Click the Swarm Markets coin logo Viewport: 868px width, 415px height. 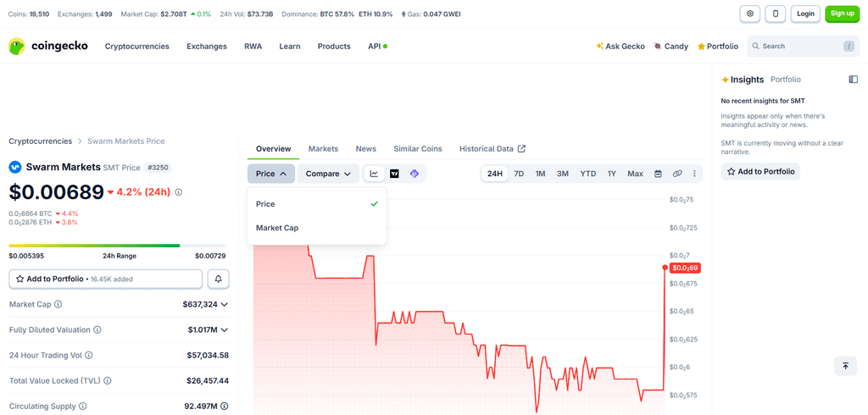tap(15, 167)
